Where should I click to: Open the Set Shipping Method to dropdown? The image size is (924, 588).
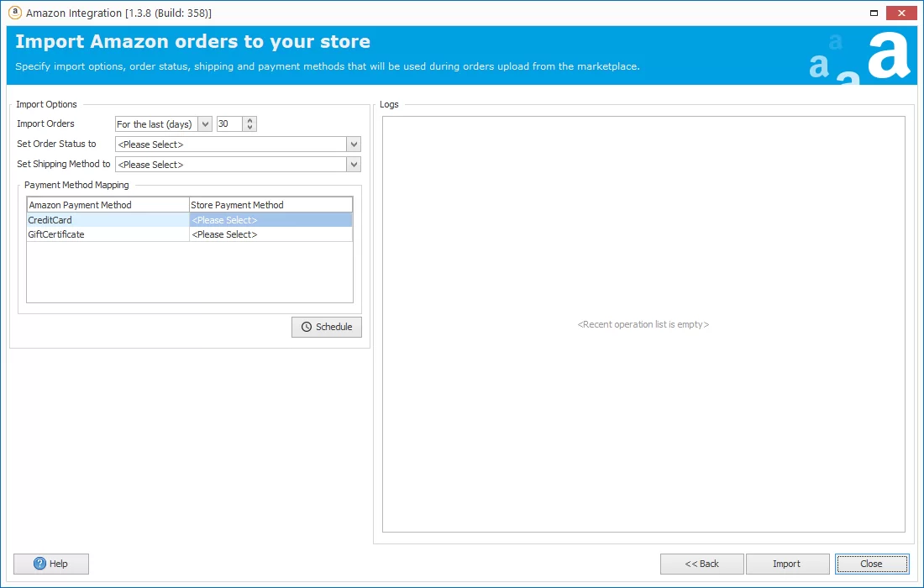click(x=353, y=164)
